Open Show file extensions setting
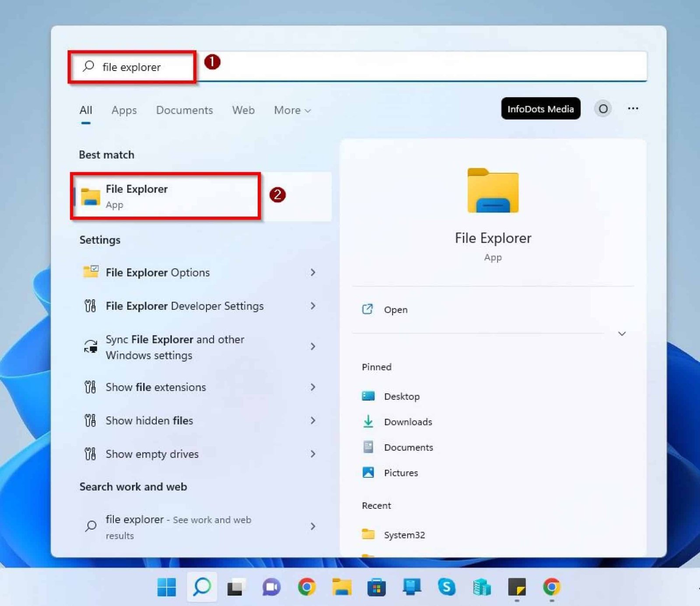 pyautogui.click(x=201, y=387)
